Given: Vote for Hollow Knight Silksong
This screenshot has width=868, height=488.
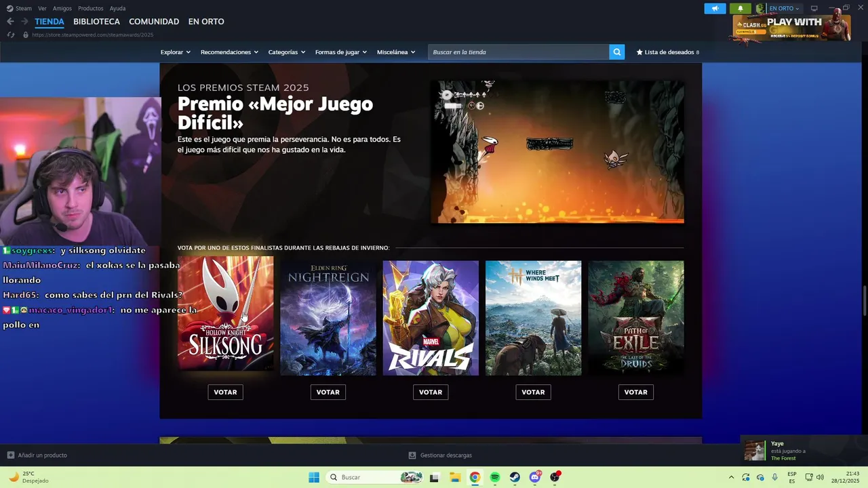Looking at the screenshot, I should coord(225,392).
